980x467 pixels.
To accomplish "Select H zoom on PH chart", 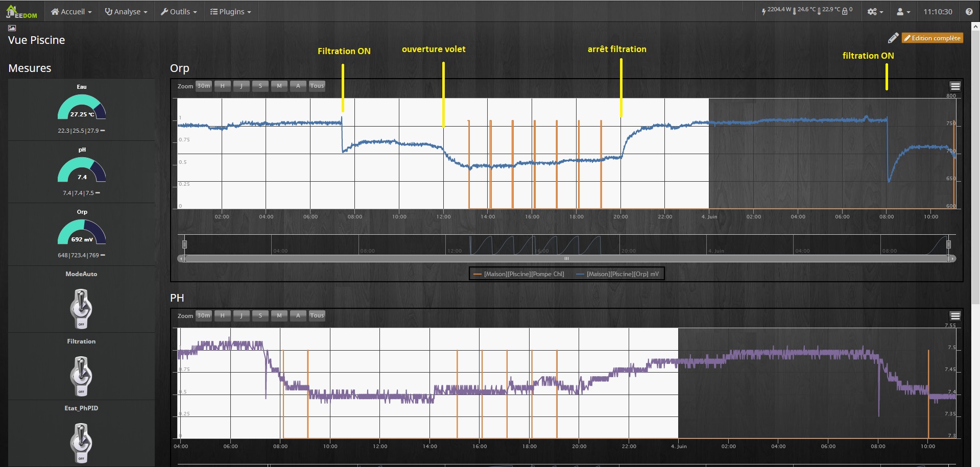I will click(x=223, y=315).
